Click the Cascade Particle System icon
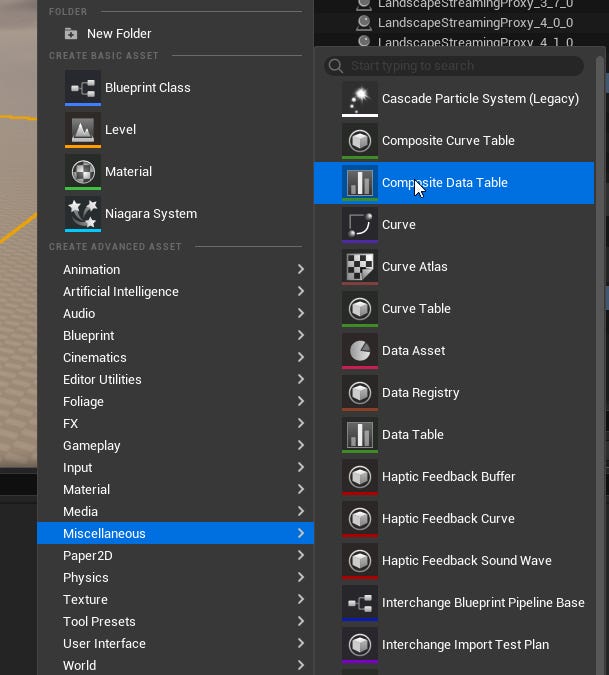The image size is (609, 675). 360,99
